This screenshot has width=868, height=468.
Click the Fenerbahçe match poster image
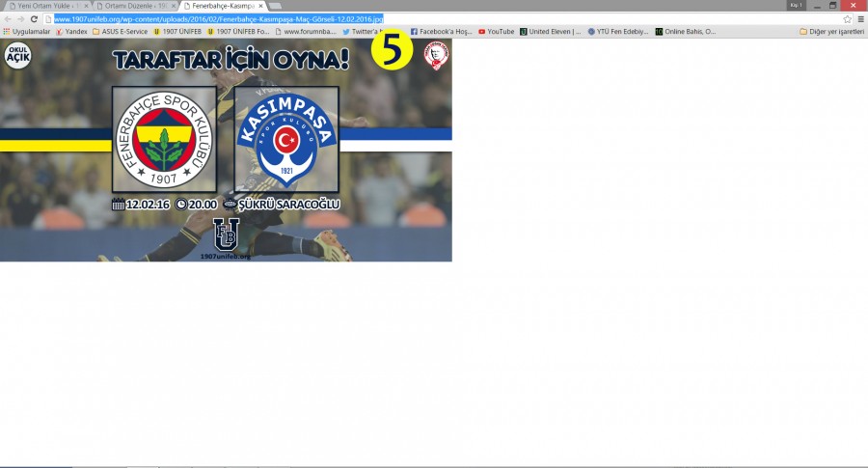[x=226, y=150]
